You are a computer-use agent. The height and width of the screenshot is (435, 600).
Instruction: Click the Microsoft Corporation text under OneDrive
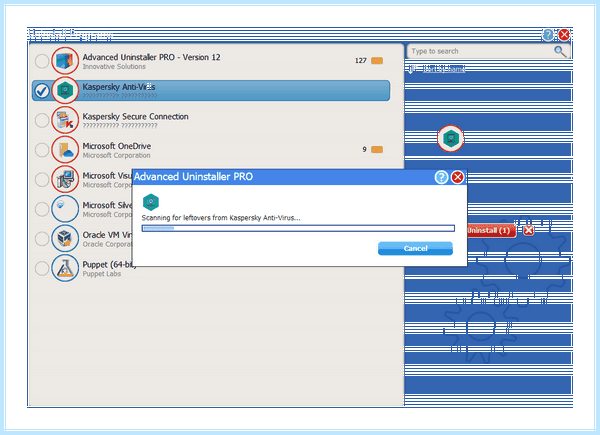[x=116, y=155]
